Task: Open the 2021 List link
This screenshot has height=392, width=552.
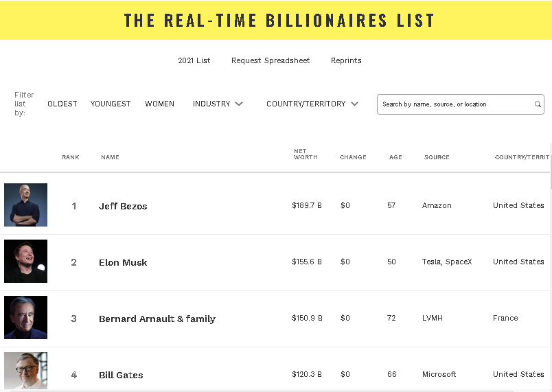Action: (194, 60)
